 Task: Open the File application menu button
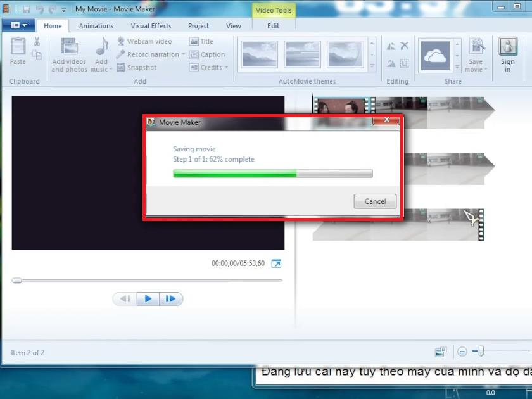point(18,25)
